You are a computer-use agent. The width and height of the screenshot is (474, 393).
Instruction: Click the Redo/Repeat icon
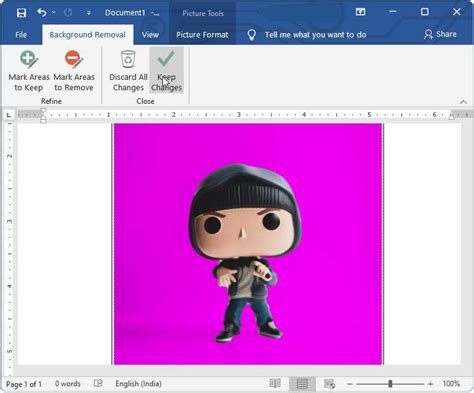(x=68, y=13)
